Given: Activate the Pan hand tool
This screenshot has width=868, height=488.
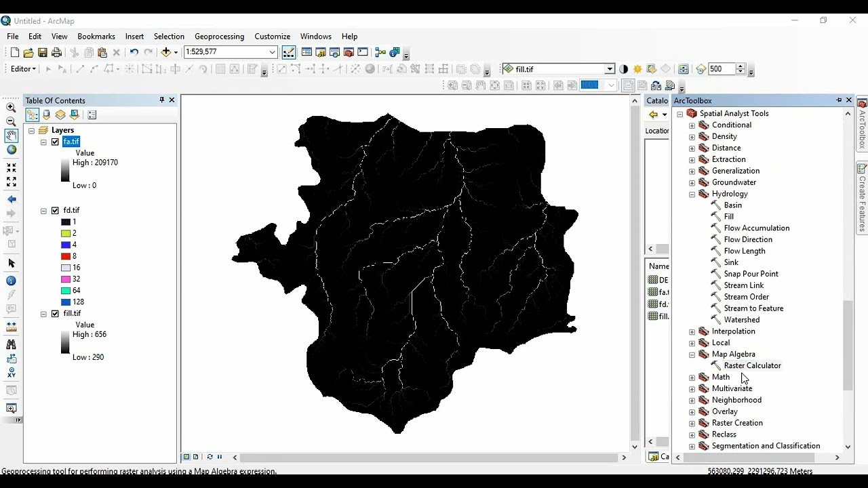Looking at the screenshot, I should tap(11, 136).
